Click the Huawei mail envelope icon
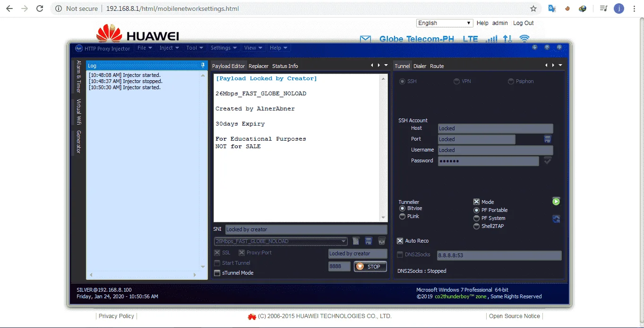Screen dimensions: 644x328 (x=365, y=39)
